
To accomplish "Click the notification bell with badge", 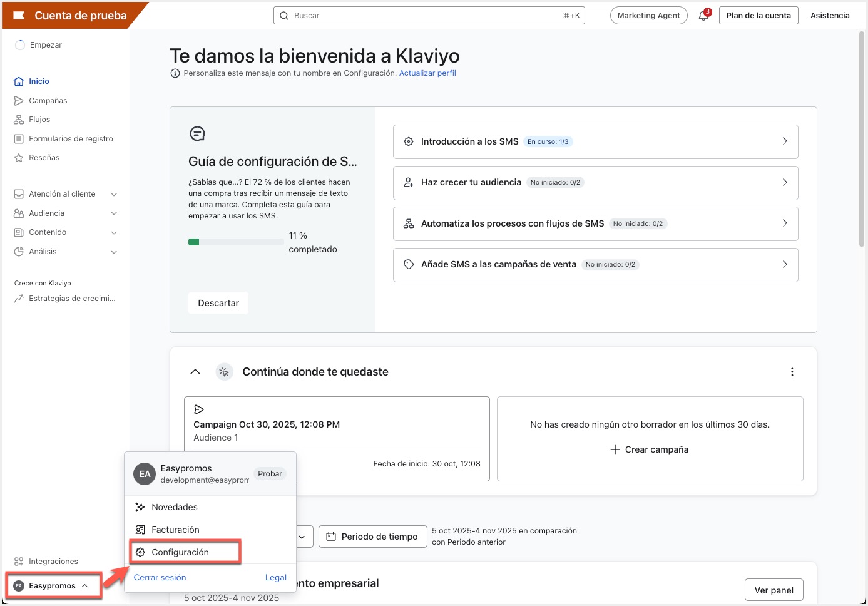I will pos(703,15).
